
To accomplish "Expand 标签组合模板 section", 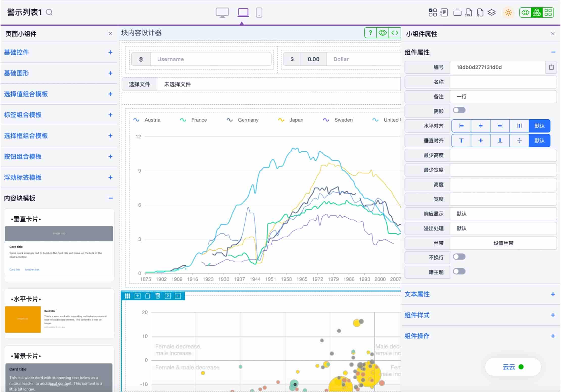I will tap(59, 115).
